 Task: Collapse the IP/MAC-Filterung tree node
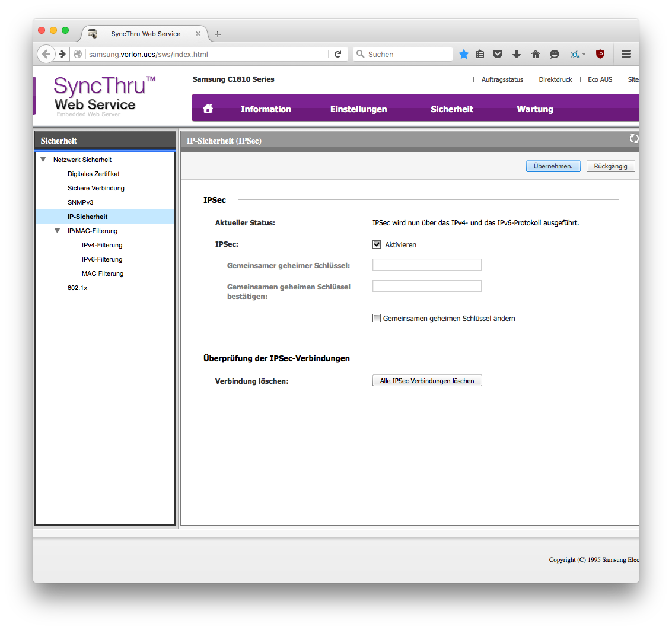tap(57, 231)
